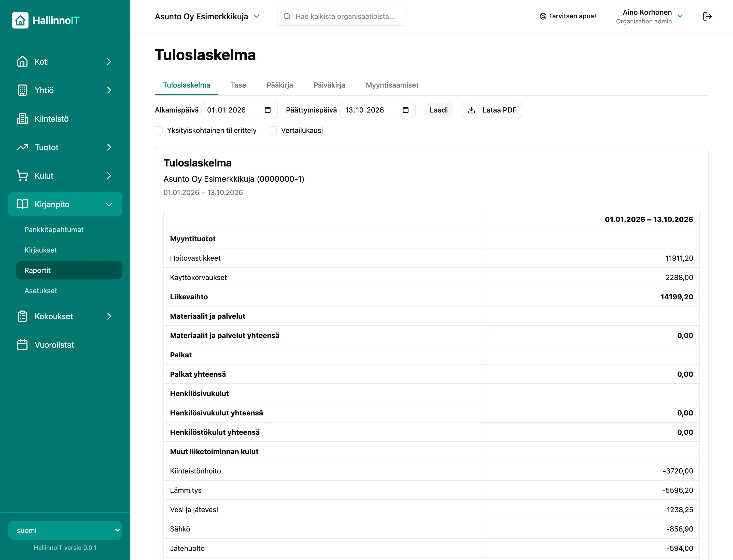Click the download icon on Lataa PDF
This screenshot has width=733, height=560.
click(x=471, y=110)
